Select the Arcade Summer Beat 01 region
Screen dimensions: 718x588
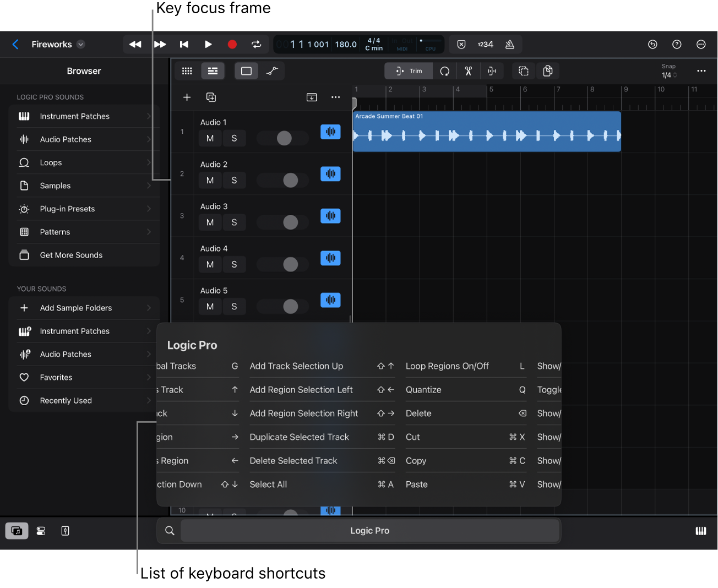click(487, 132)
